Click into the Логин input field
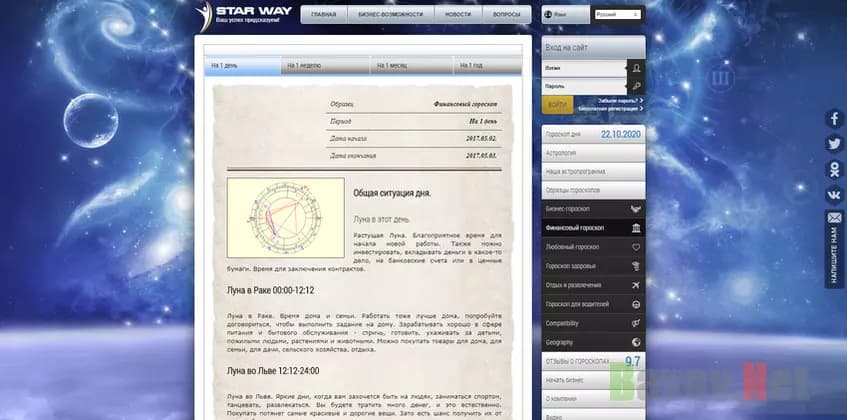Image resolution: width=847 pixels, height=420 pixels. coord(584,68)
